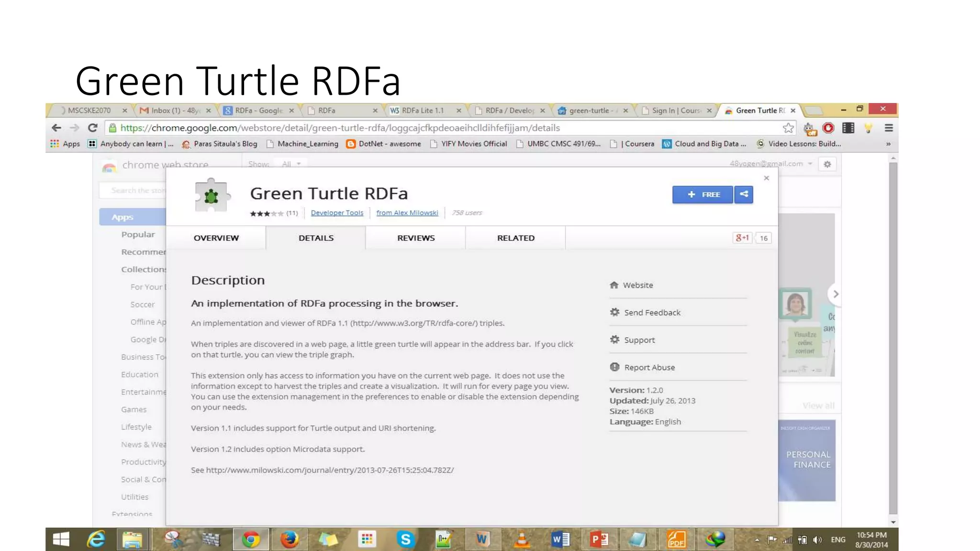
Task: Click the star rating of the extension
Action: pyautogui.click(x=267, y=213)
